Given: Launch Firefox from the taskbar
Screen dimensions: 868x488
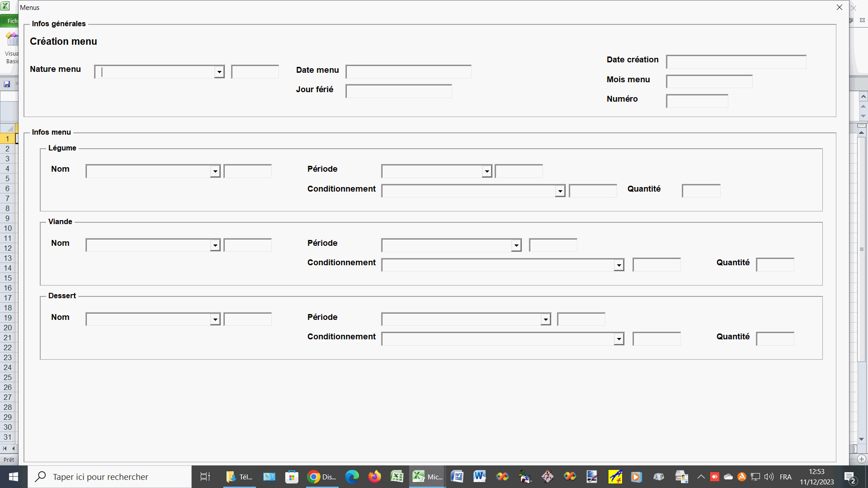Looking at the screenshot, I should pos(374,477).
